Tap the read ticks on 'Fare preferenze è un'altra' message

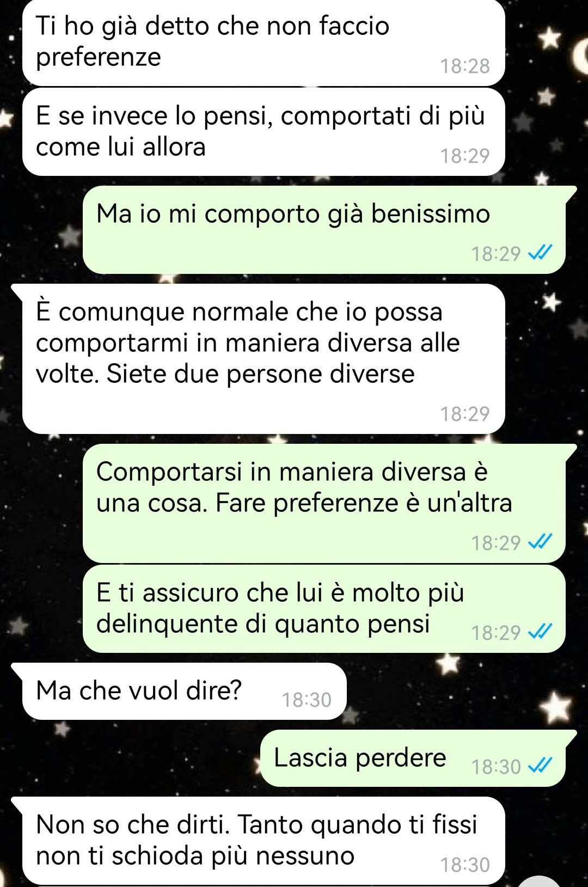541,542
